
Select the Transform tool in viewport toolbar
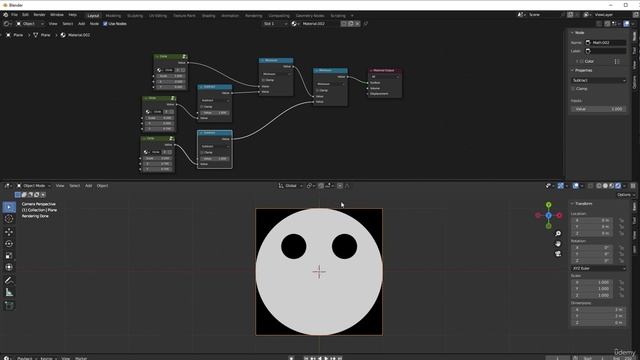click(9, 267)
